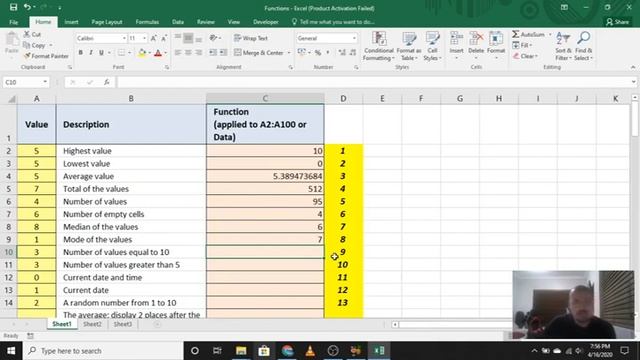Image resolution: width=640 pixels, height=360 pixels.
Task: Toggle Wrap Text
Action: coord(251,38)
